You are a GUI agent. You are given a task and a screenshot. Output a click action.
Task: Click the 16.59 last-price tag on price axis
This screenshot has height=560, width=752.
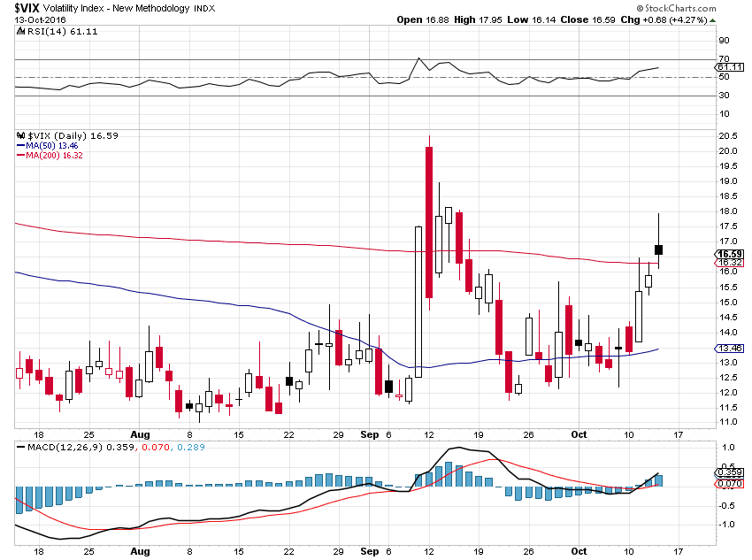pyautogui.click(x=730, y=254)
